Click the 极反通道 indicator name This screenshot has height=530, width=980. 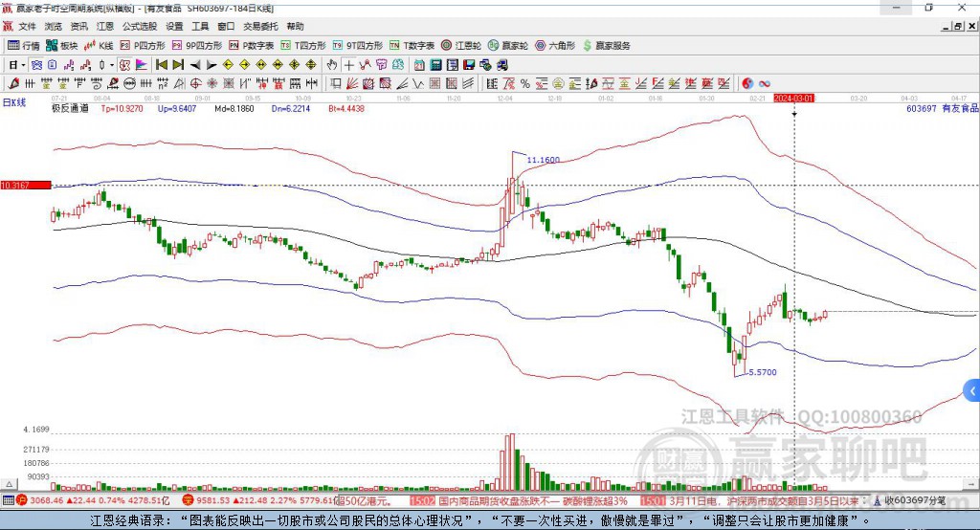pyautogui.click(x=70, y=109)
